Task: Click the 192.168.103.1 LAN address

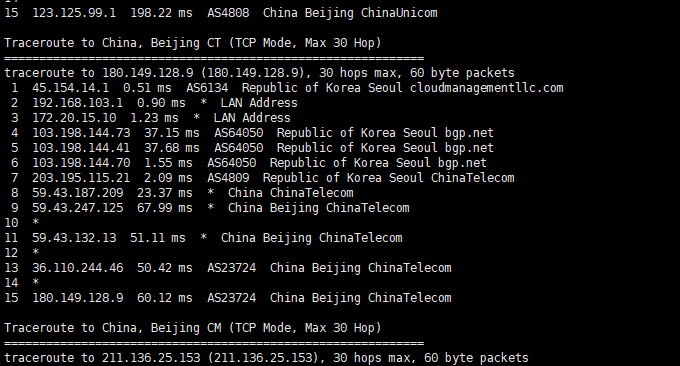Action: 78,103
